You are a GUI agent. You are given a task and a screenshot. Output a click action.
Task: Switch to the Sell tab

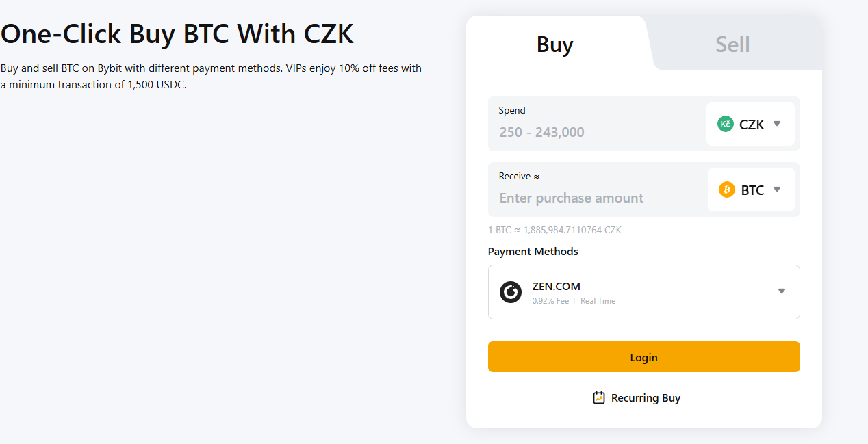(x=732, y=44)
